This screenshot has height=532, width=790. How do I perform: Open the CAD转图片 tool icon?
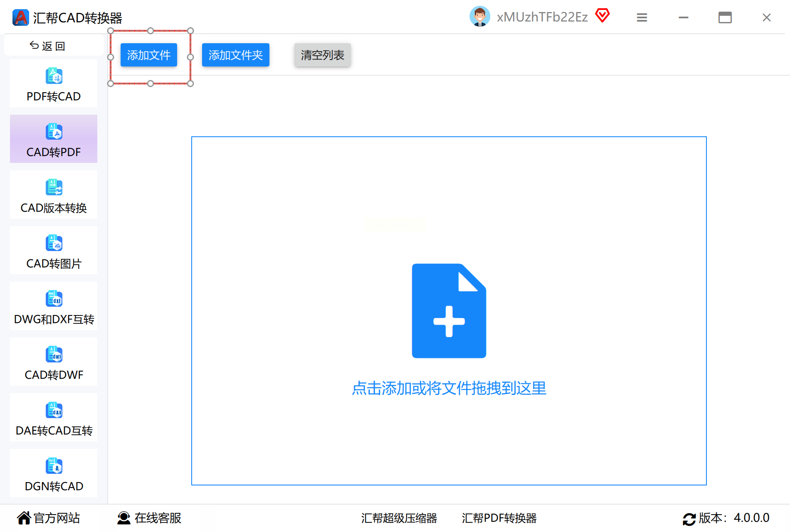(54, 243)
